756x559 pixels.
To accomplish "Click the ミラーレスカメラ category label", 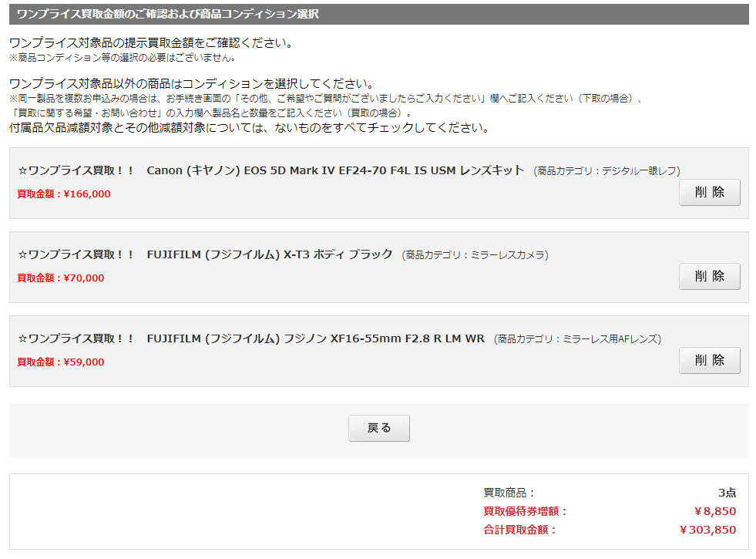I will pyautogui.click(x=475, y=255).
